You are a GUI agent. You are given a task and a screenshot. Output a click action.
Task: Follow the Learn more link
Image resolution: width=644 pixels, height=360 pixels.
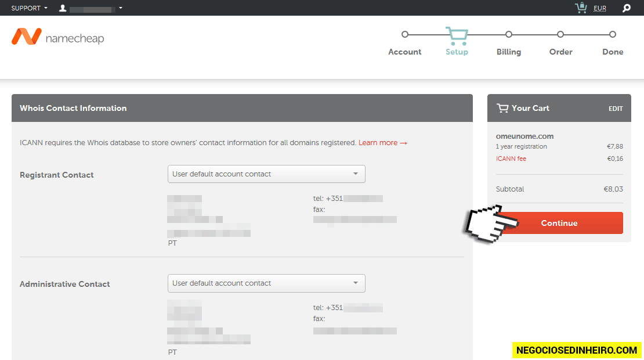[382, 143]
